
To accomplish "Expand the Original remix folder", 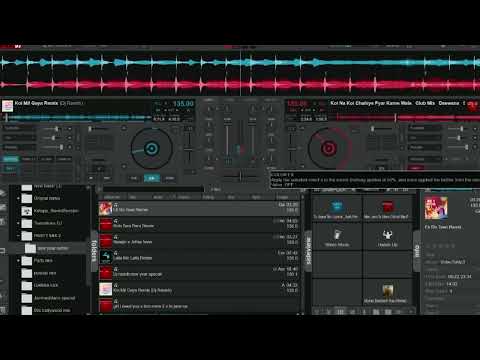I will [x=18, y=198].
